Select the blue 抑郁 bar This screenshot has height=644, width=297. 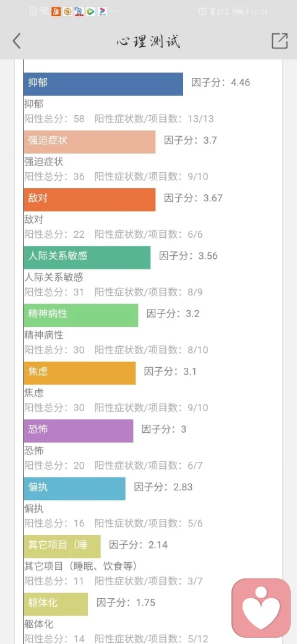tap(103, 84)
